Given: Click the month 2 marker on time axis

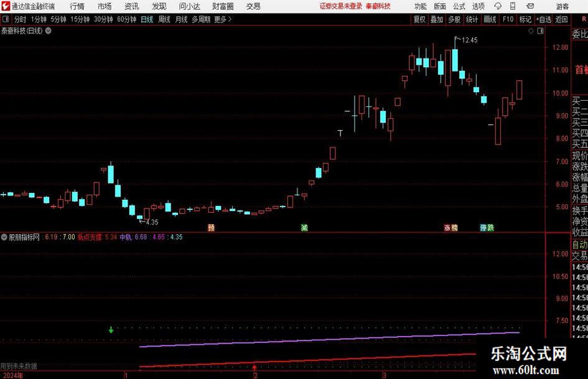Looking at the screenshot, I should pyautogui.click(x=255, y=375).
